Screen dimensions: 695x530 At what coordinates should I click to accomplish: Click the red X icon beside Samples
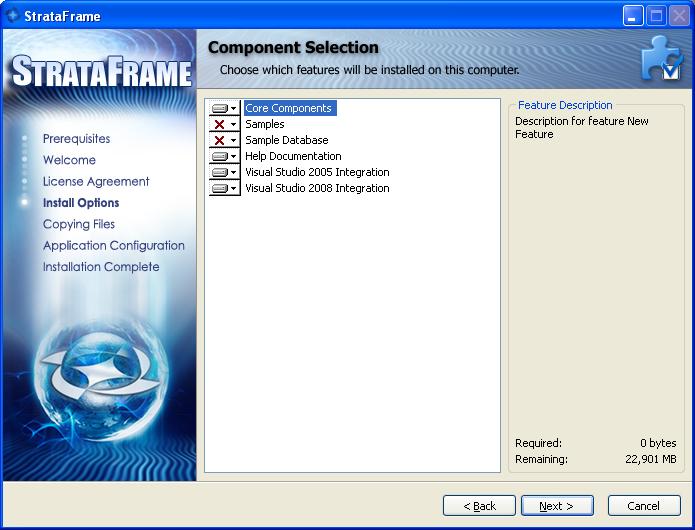[220, 124]
